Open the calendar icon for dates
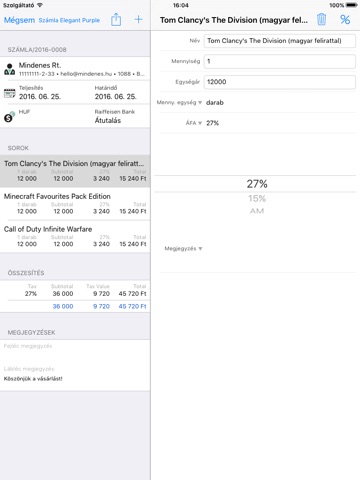Viewport: 360px width, 480px height. tap(9, 93)
